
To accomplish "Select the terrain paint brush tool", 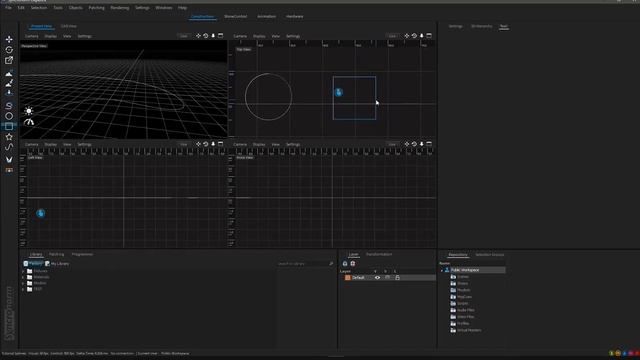I will 9,83.
